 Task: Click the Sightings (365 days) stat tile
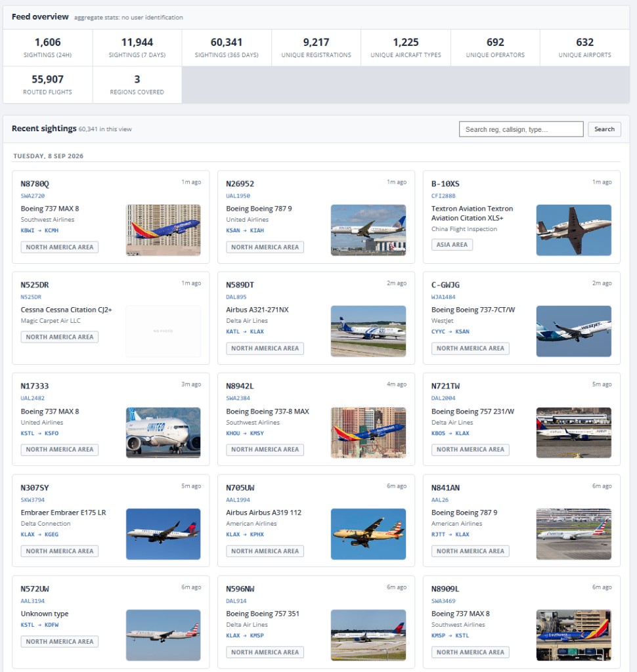pos(227,47)
